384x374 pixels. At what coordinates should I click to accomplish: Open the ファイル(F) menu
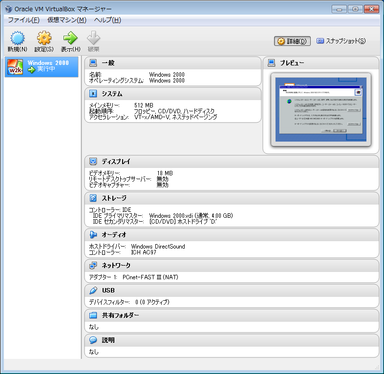(x=23, y=20)
